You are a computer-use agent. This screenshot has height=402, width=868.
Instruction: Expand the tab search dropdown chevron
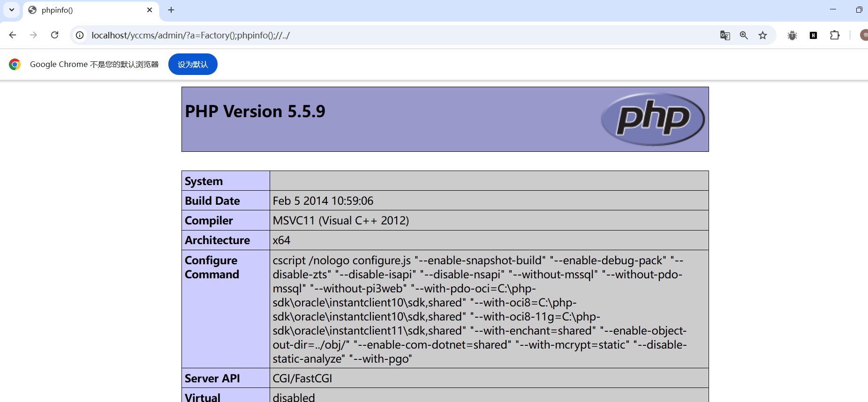(12, 10)
